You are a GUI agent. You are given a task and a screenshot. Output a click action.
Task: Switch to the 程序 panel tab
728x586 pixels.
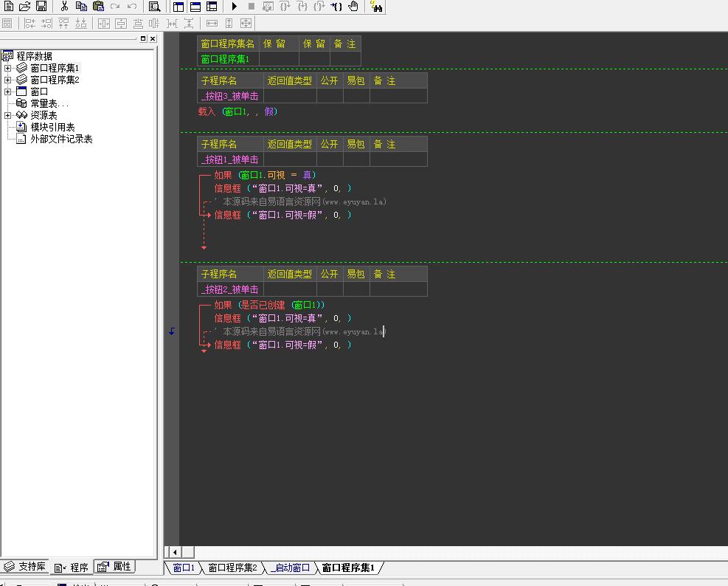tap(71, 568)
